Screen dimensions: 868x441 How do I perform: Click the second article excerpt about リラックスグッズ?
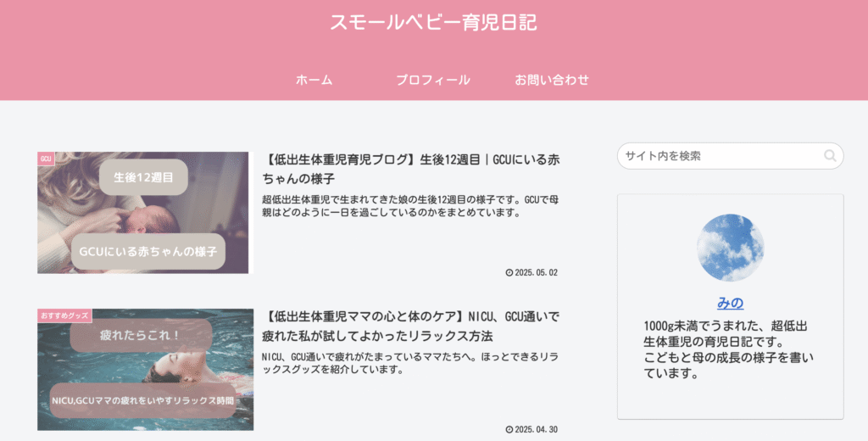[x=410, y=363]
